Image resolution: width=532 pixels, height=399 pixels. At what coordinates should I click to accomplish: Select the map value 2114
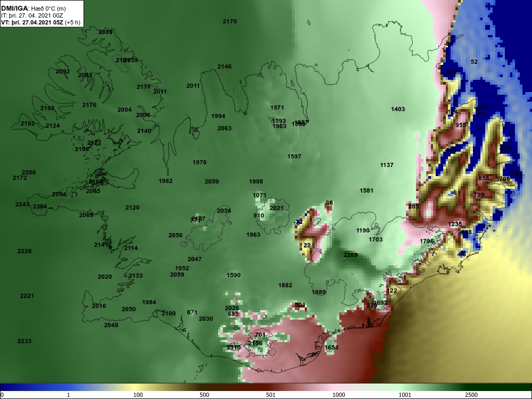click(131, 248)
